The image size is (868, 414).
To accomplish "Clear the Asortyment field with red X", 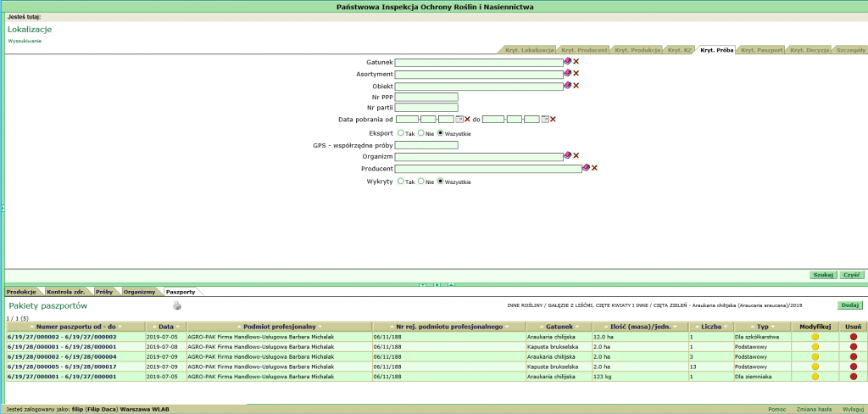I will (576, 74).
